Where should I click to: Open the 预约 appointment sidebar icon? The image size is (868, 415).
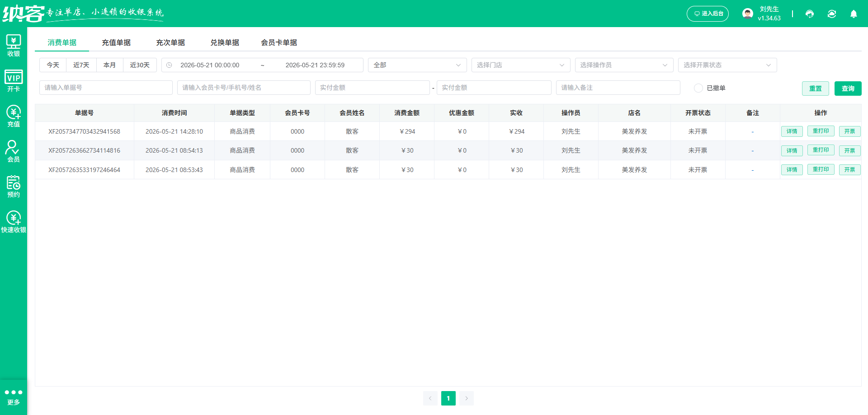pos(14,187)
